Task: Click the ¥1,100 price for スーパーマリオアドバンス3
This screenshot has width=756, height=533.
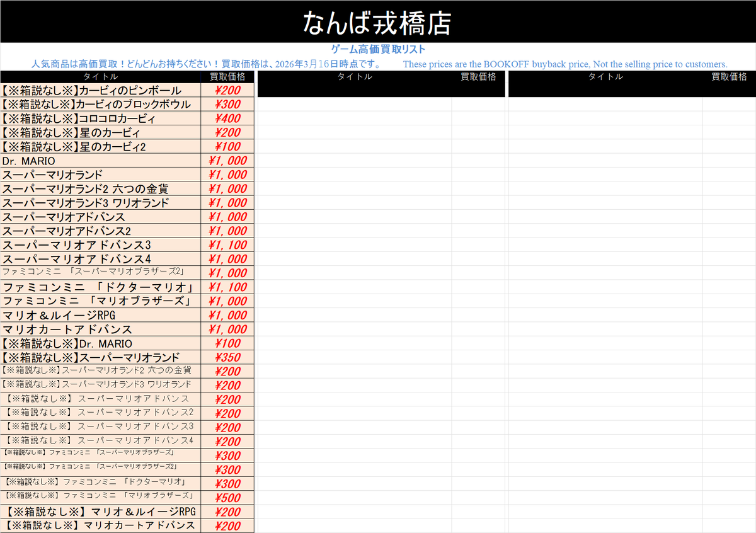Action: tap(227, 245)
